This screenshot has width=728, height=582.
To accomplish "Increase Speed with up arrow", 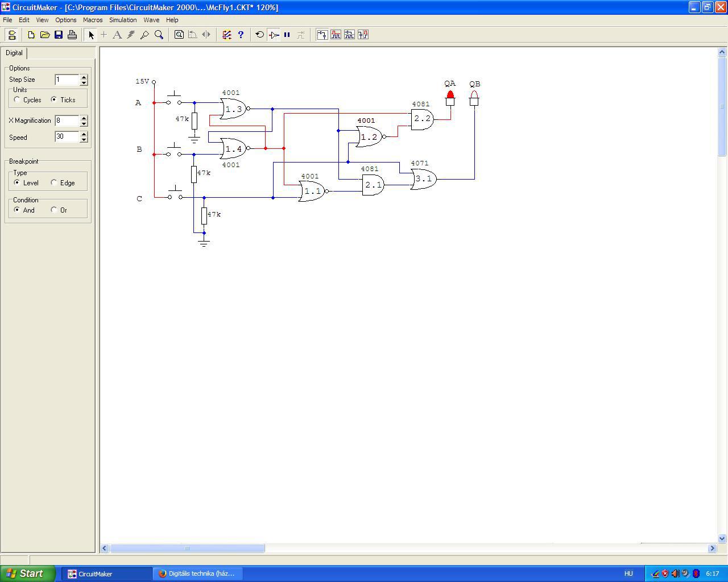I will 84,134.
